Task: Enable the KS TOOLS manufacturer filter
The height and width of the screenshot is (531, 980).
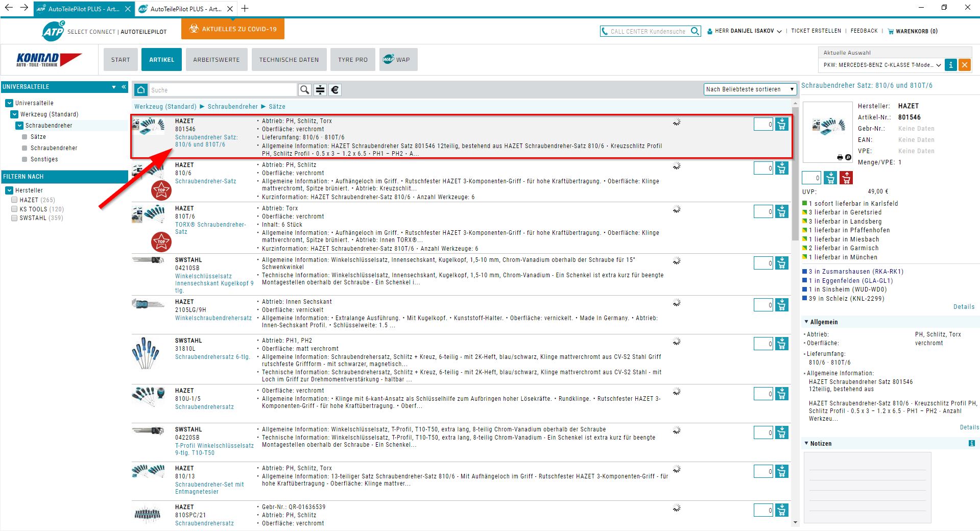Action: click(x=14, y=209)
